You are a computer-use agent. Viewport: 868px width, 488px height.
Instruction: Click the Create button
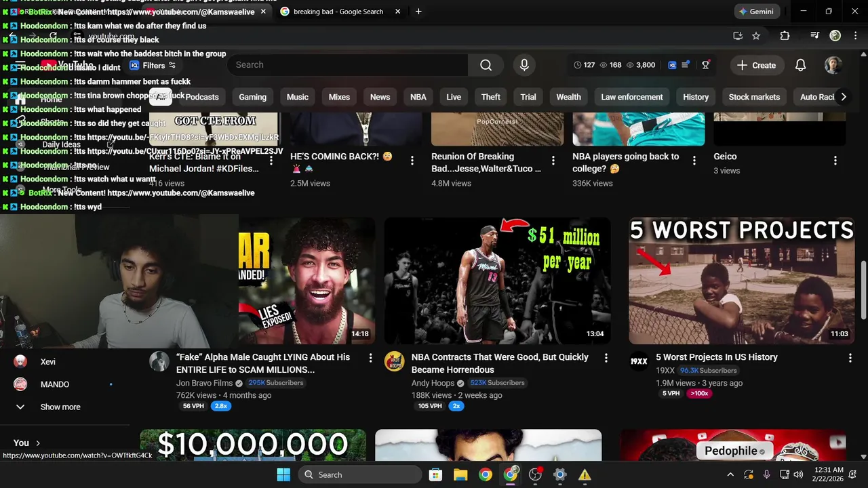(x=756, y=65)
